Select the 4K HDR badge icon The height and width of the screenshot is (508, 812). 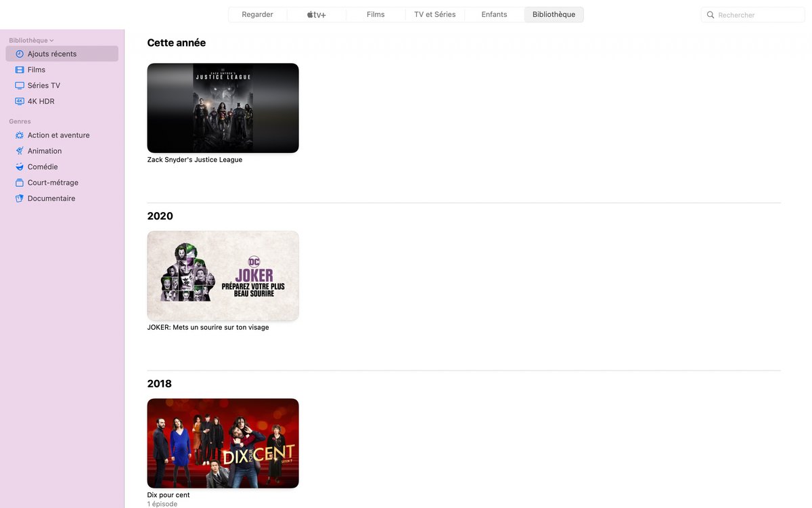[x=20, y=102]
